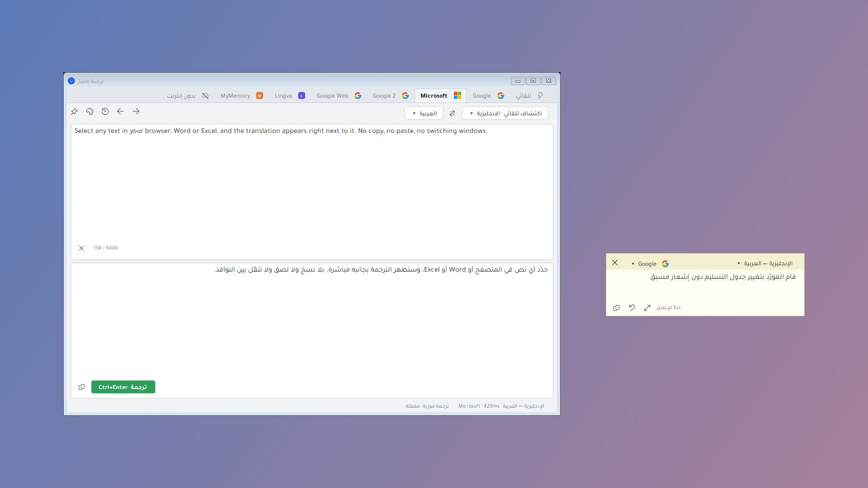
Task: Select the offline بدون إنترنت tab
Action: click(188, 96)
